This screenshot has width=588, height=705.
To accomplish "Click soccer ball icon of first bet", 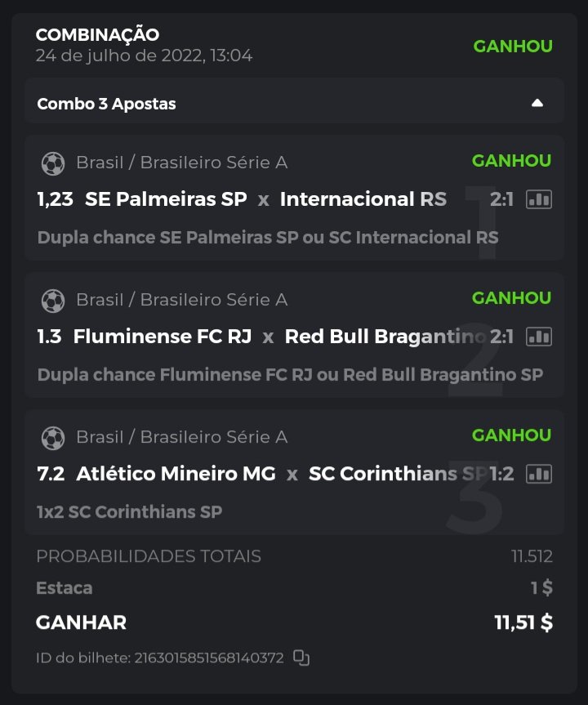I will tap(53, 163).
